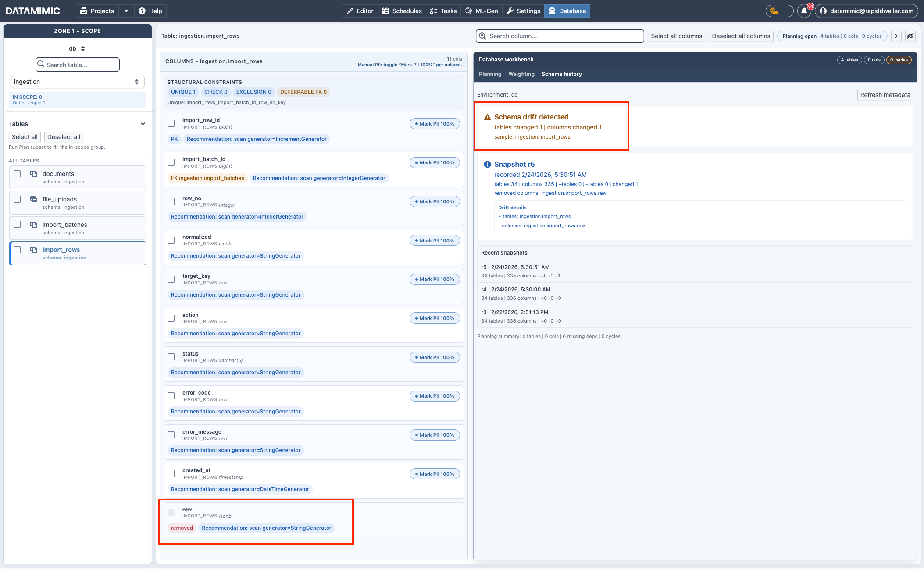The image size is (924, 571).
Task: Open the Editor with the pencil icon
Action: coord(360,11)
